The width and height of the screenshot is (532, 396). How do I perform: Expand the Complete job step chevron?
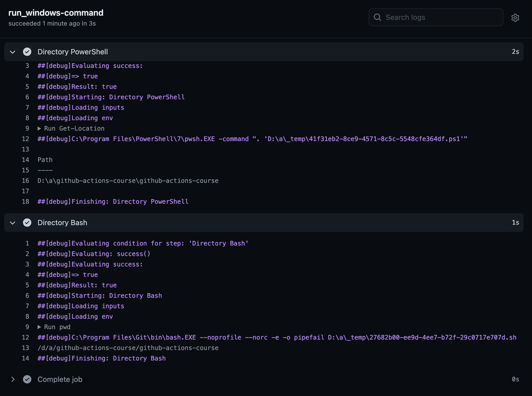pos(13,379)
